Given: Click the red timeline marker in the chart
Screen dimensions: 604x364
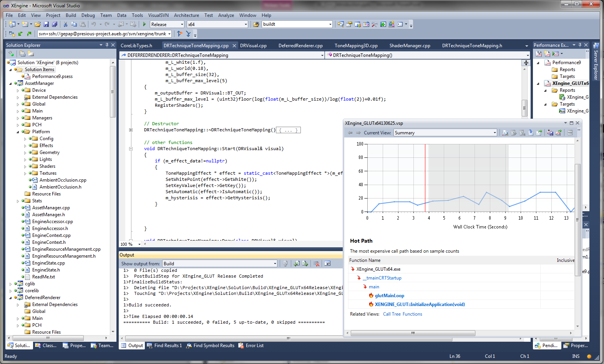Looking at the screenshot, I should click(x=425, y=178).
